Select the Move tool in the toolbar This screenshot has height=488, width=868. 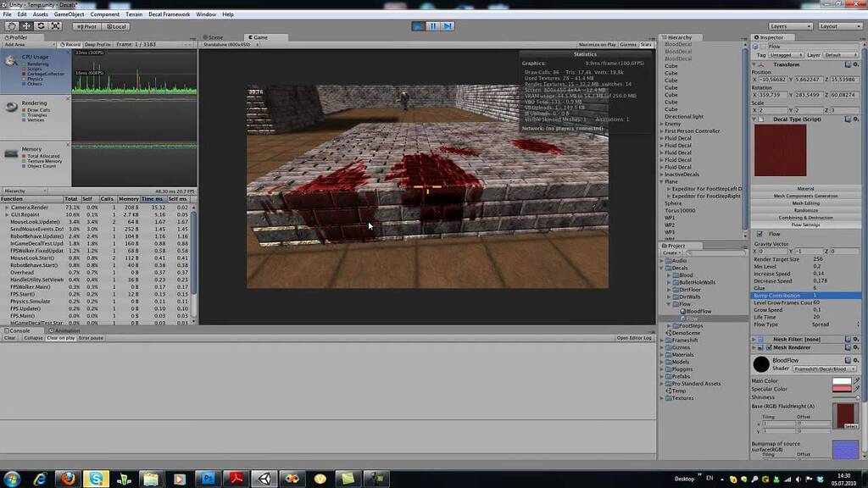pyautogui.click(x=25, y=26)
